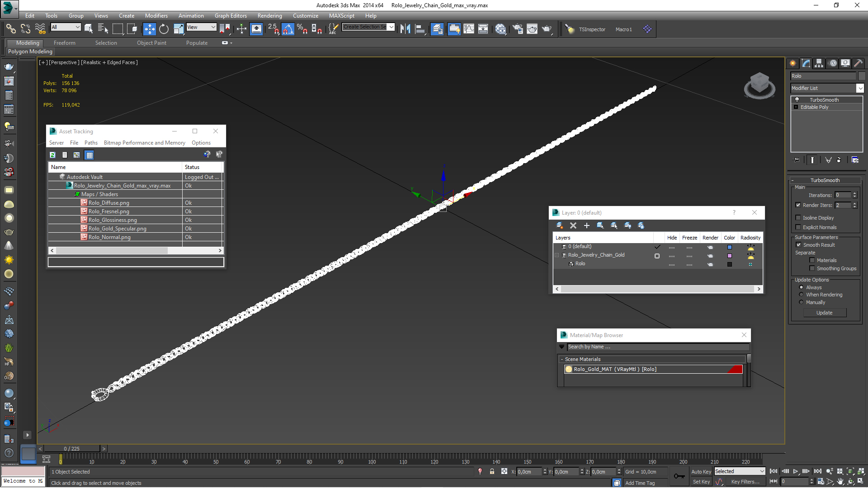Scroll the Asset Tracking file list

point(136,250)
